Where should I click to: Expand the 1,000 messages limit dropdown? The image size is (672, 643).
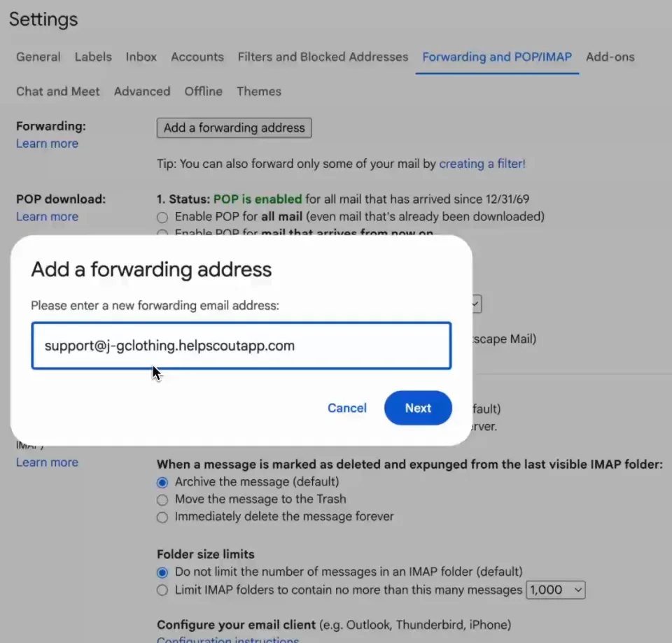point(556,590)
